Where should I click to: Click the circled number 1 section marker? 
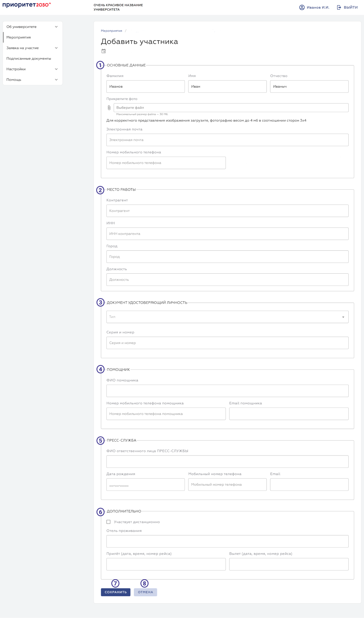[x=100, y=65]
